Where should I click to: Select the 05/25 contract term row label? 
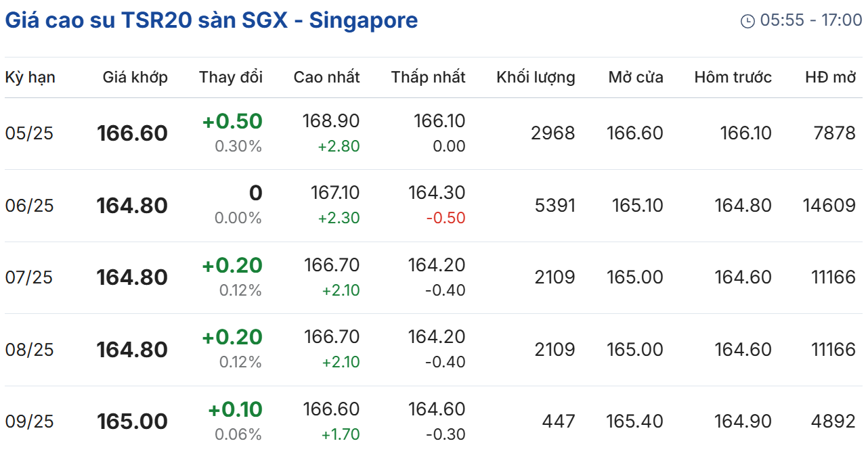coord(29,133)
